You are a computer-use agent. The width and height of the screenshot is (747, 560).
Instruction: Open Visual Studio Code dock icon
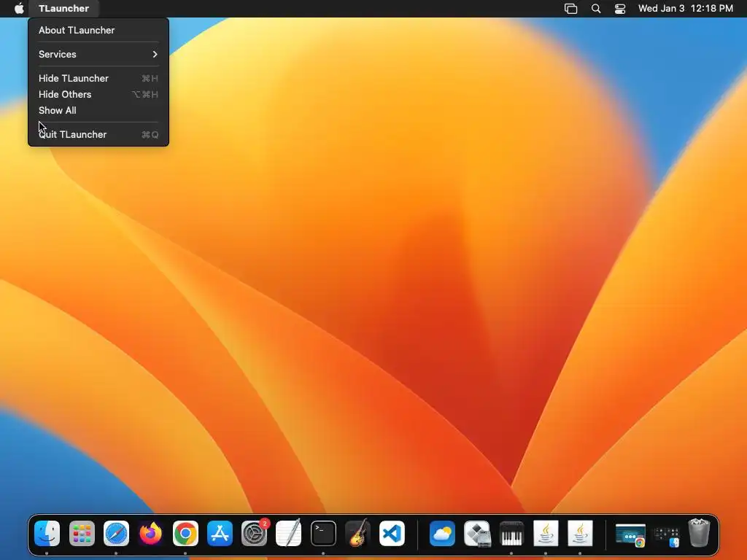[x=392, y=533]
